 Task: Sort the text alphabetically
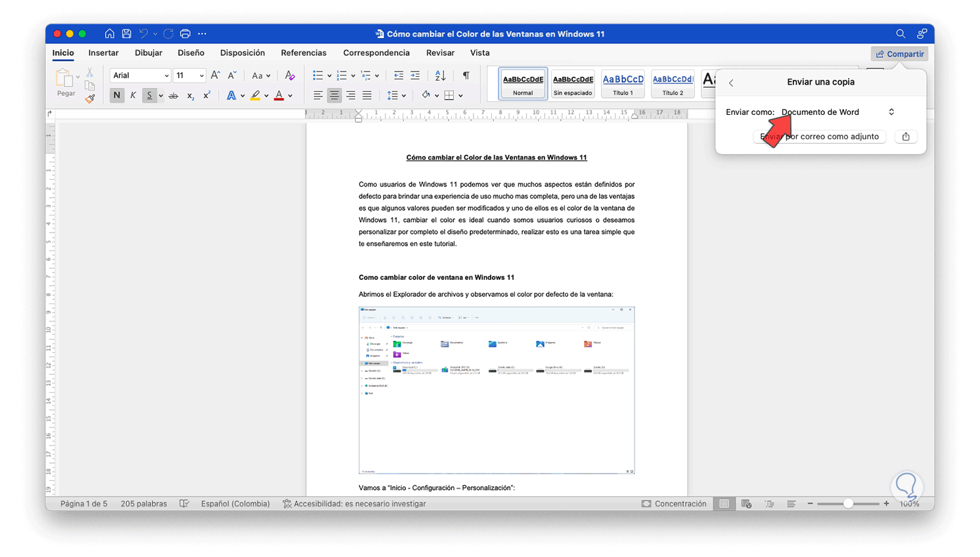[440, 76]
